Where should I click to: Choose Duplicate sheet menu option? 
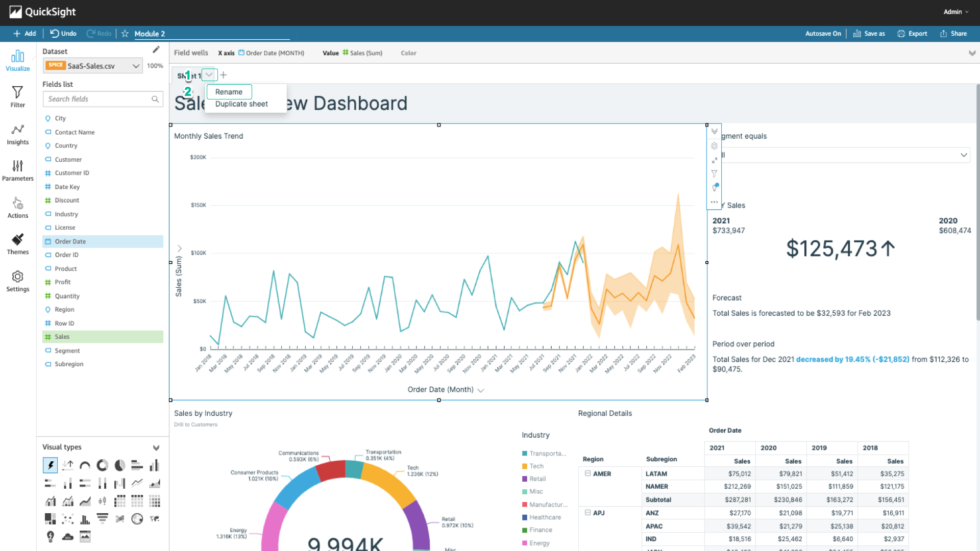point(241,104)
